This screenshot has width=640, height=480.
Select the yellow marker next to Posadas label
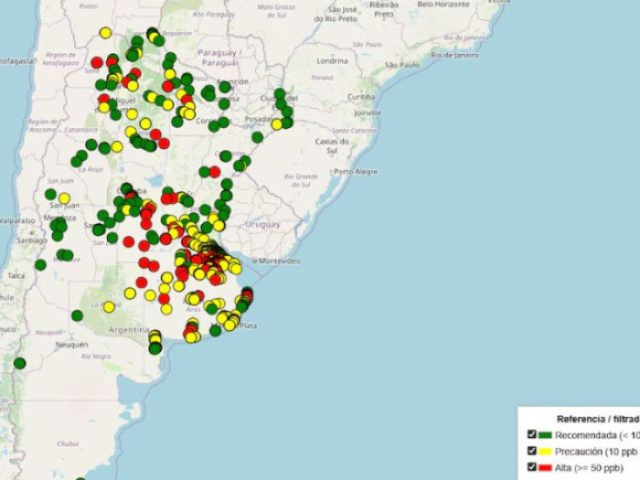277,124
